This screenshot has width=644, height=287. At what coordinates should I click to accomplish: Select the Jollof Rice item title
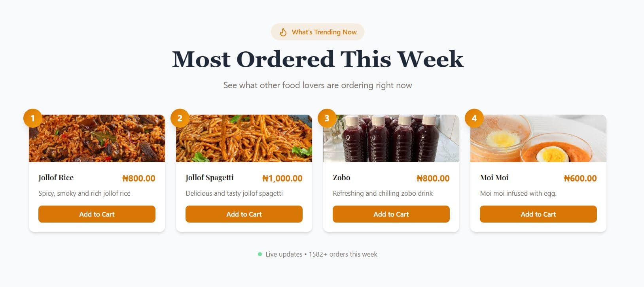[x=56, y=178]
